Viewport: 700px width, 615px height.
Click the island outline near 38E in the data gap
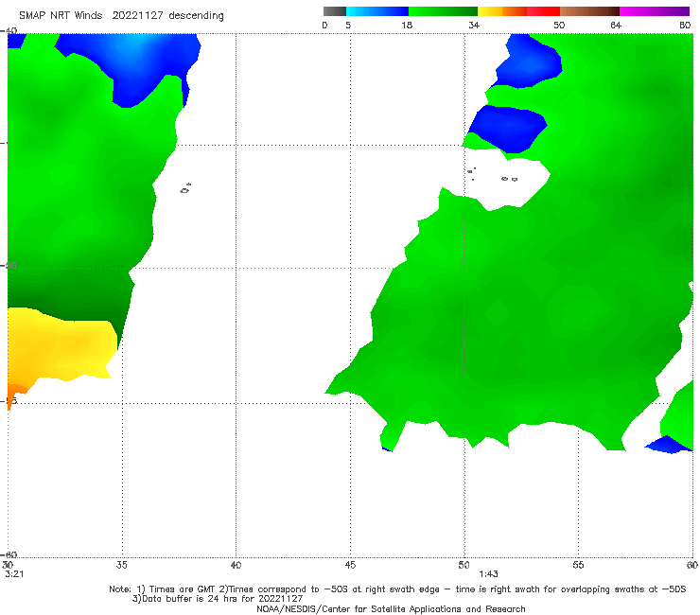[185, 189]
